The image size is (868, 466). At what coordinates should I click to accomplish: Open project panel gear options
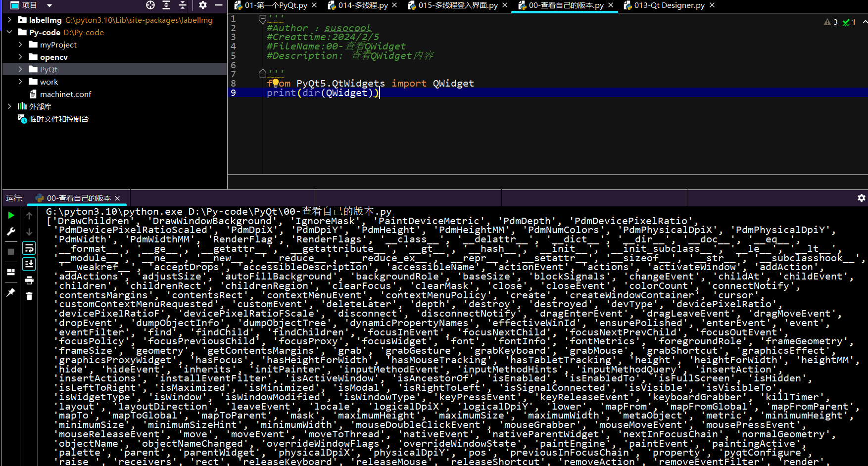click(203, 5)
